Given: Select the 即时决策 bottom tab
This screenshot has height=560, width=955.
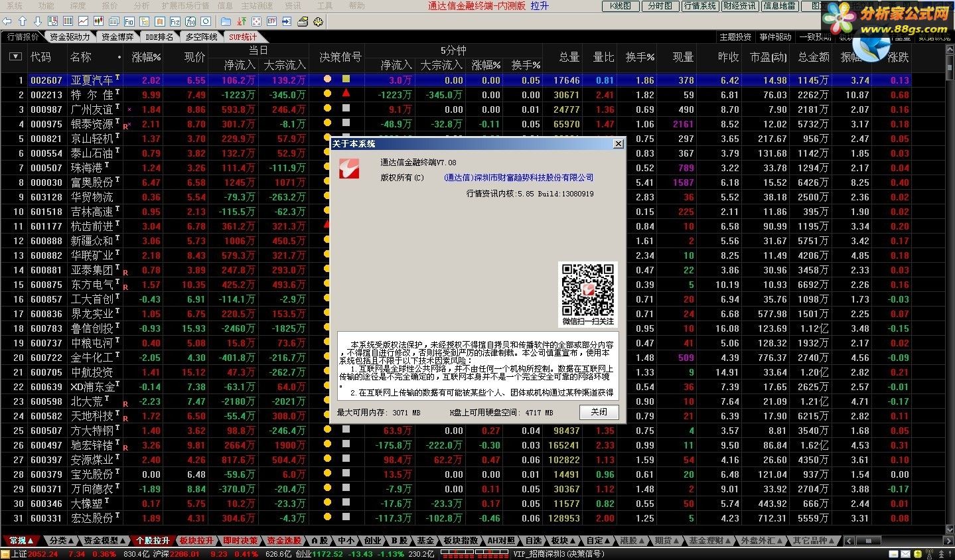Looking at the screenshot, I should click(240, 541).
